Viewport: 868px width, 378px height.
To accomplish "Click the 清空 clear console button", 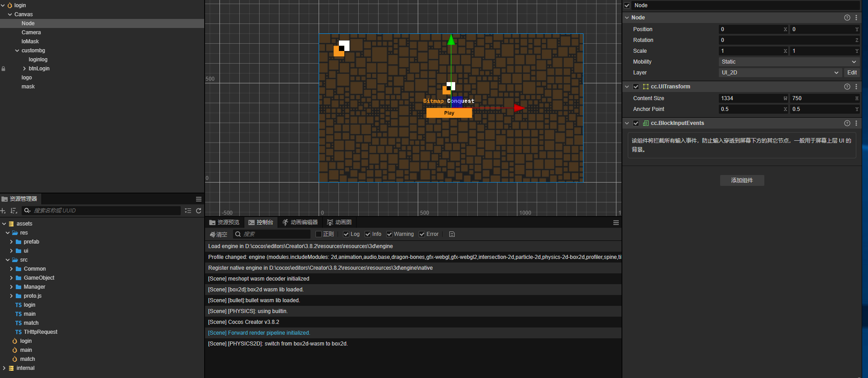I will [x=219, y=235].
